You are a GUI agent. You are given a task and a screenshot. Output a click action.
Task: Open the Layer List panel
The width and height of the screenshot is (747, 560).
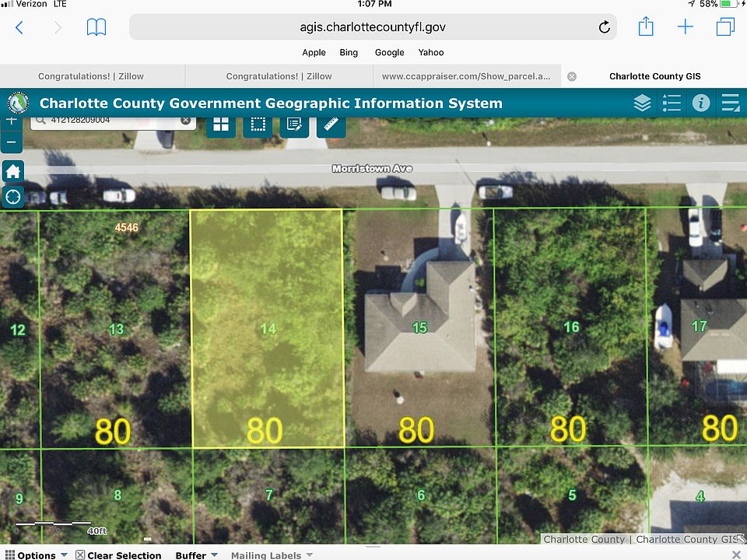pyautogui.click(x=642, y=103)
